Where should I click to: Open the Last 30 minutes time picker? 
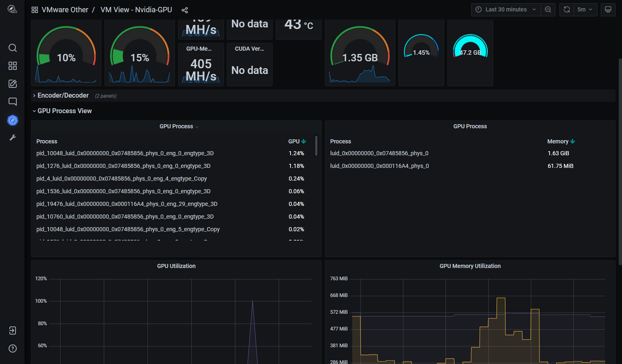point(506,9)
